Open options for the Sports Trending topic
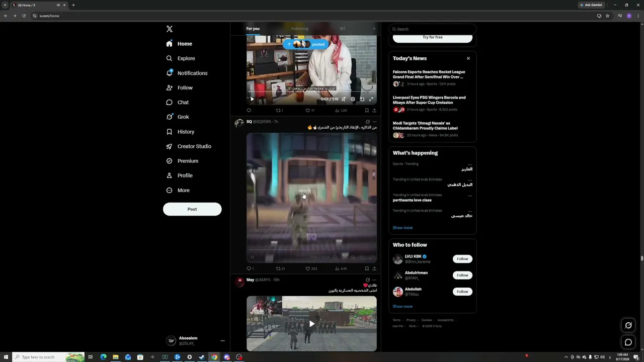644x362 pixels. click(x=470, y=164)
